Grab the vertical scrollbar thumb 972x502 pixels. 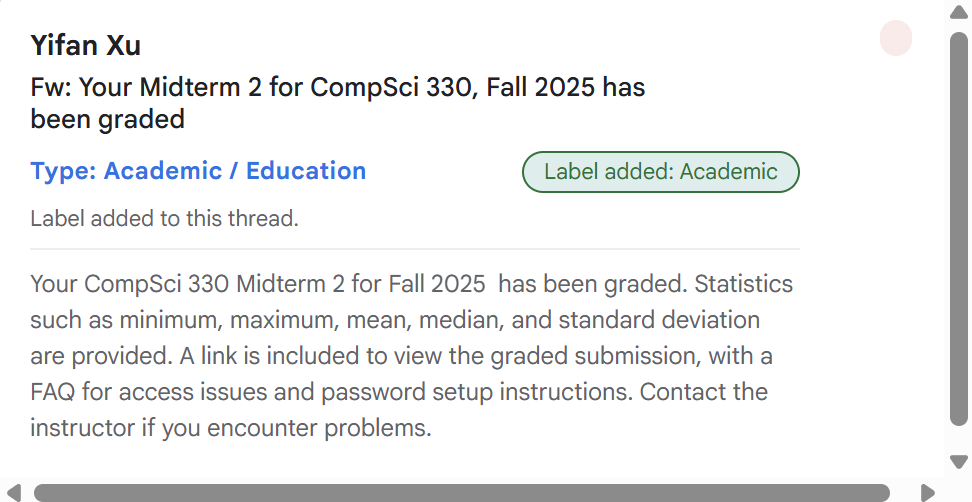point(958,230)
